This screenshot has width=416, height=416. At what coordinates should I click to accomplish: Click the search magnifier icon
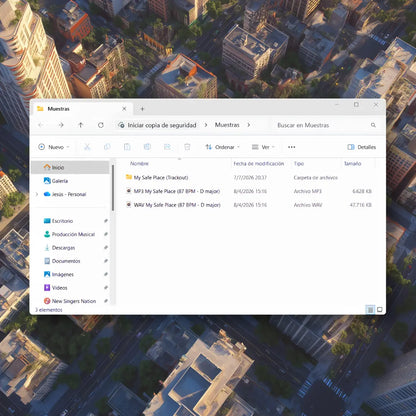(373, 125)
